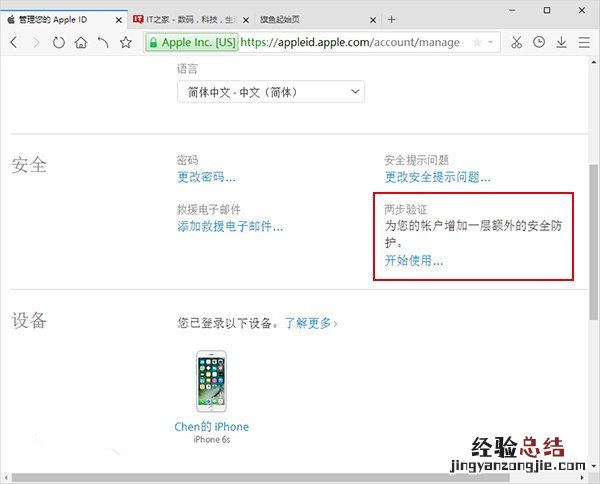Click the 安全 section heading
The width and height of the screenshot is (600, 484).
click(x=29, y=165)
